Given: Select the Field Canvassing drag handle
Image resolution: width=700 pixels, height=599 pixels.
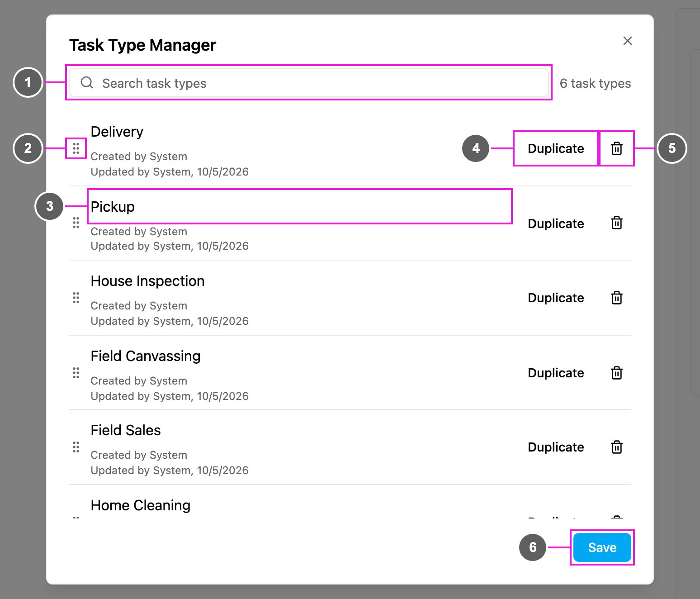Looking at the screenshot, I should click(76, 373).
